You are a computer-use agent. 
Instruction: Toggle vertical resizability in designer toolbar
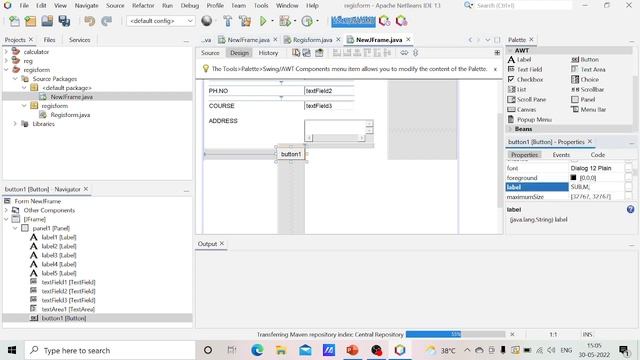416,53
